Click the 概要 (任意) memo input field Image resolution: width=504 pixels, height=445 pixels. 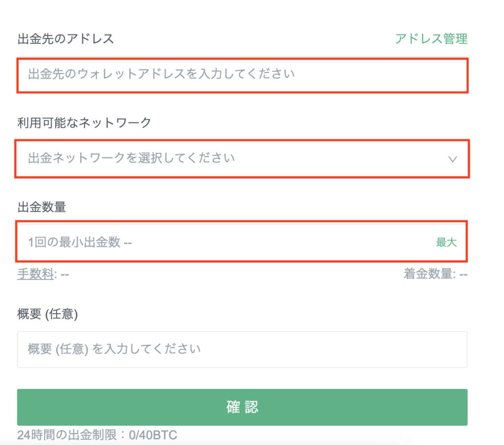click(242, 349)
